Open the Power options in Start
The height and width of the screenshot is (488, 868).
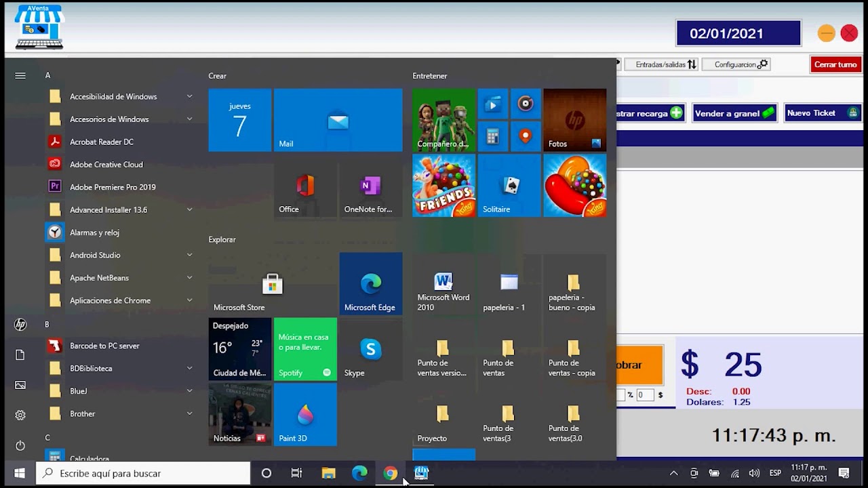20,445
